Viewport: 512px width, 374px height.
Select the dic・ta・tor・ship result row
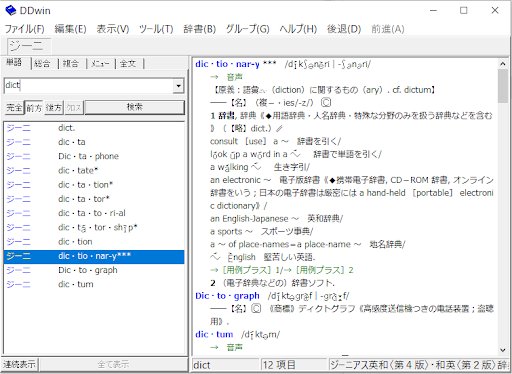tap(94, 228)
